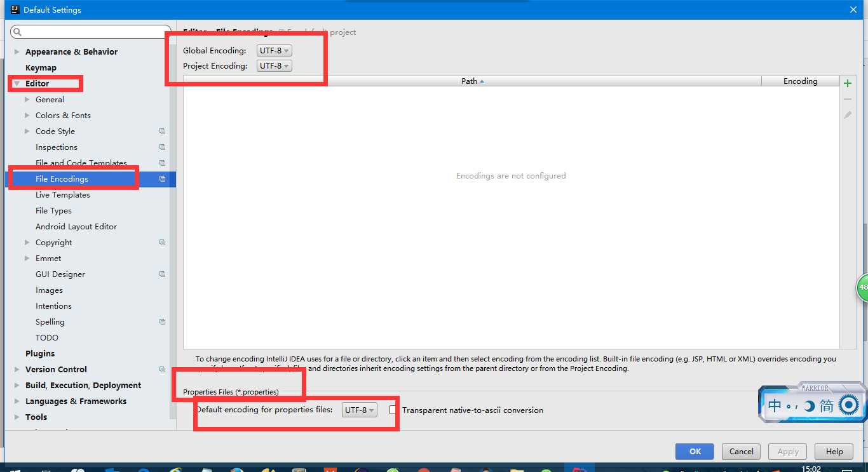Click the edit pencil icon beside table

click(847, 115)
